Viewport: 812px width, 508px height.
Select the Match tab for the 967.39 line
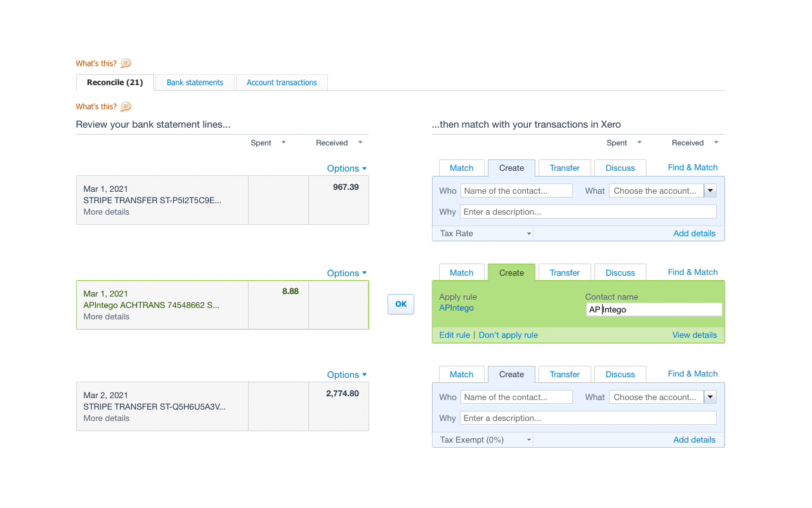(462, 168)
